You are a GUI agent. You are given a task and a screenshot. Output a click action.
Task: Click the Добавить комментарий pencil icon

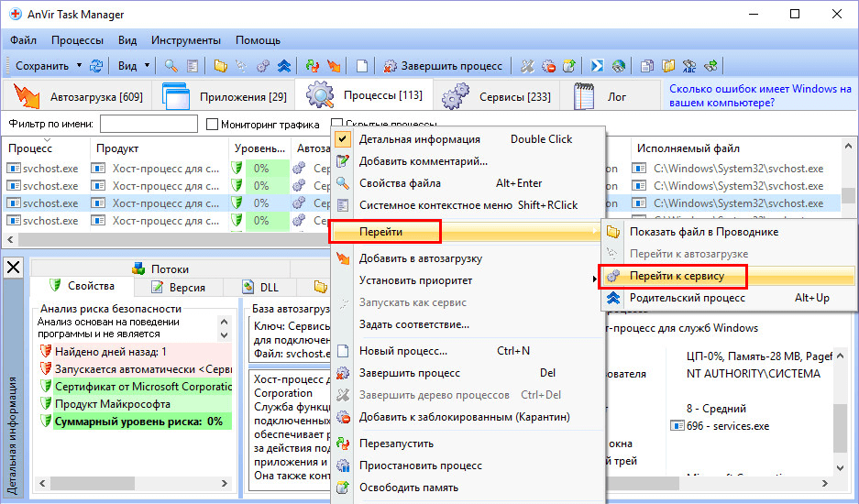click(343, 161)
